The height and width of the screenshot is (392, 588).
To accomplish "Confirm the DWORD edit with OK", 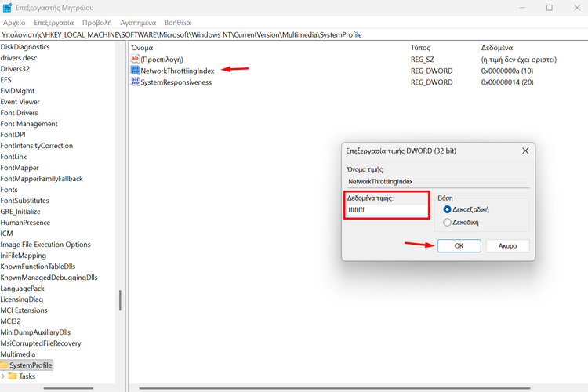I will coord(459,245).
